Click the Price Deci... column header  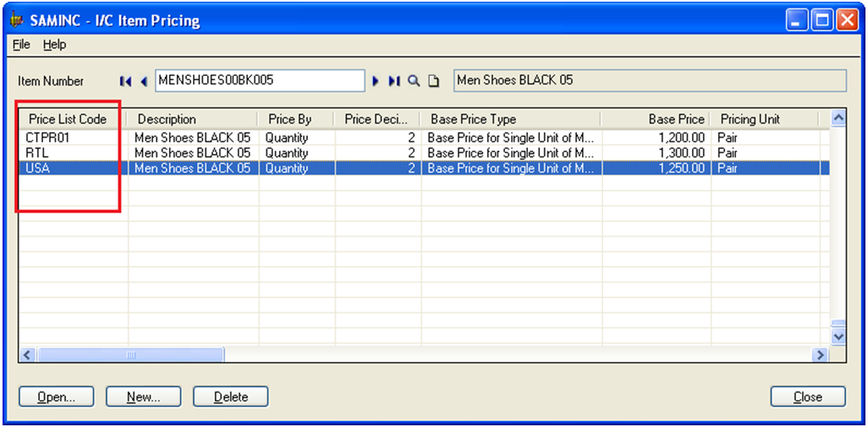point(377,119)
